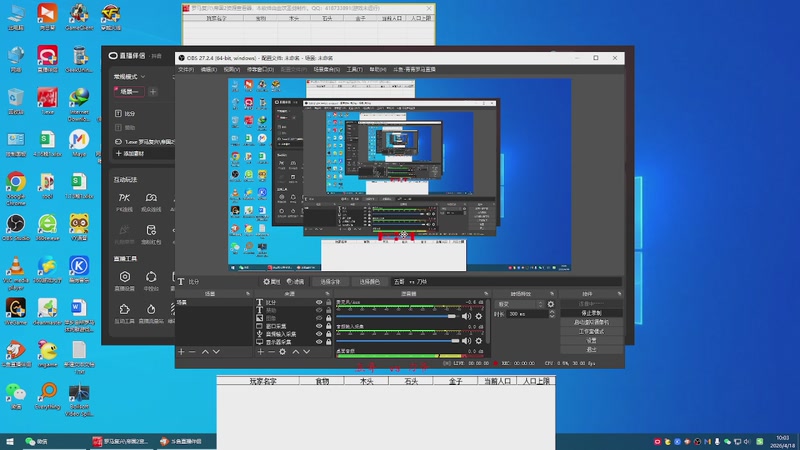
Task: Open 直播设置 icon in 直播伴侣 tools
Action: (124, 281)
